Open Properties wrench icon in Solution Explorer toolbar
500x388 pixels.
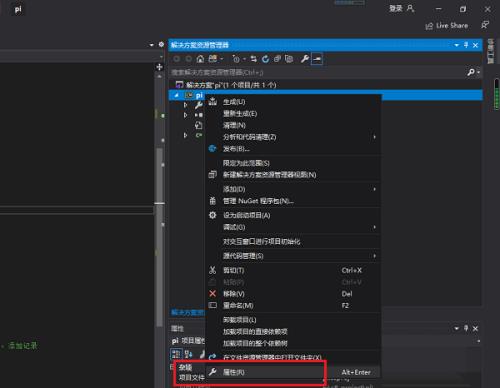pos(304,59)
